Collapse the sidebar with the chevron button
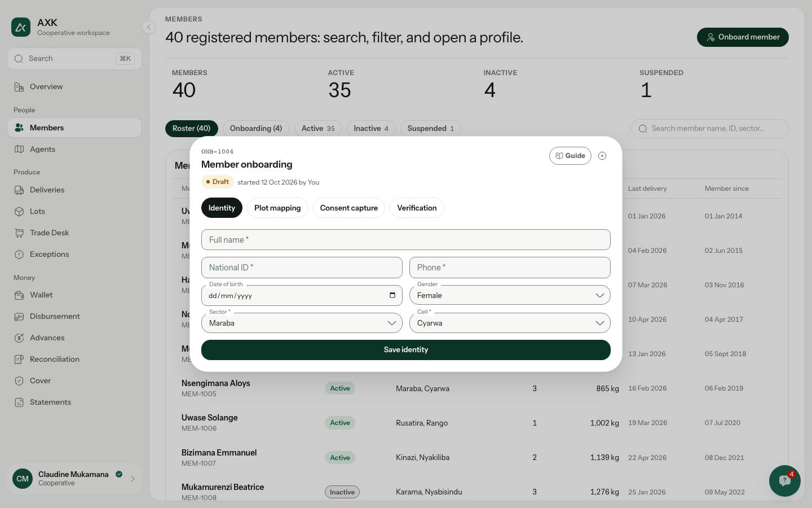The width and height of the screenshot is (812, 508). tap(148, 27)
